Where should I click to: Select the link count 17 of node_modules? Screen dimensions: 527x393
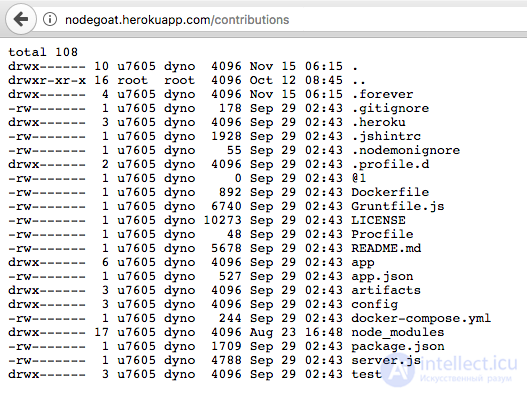pyautogui.click(x=102, y=332)
